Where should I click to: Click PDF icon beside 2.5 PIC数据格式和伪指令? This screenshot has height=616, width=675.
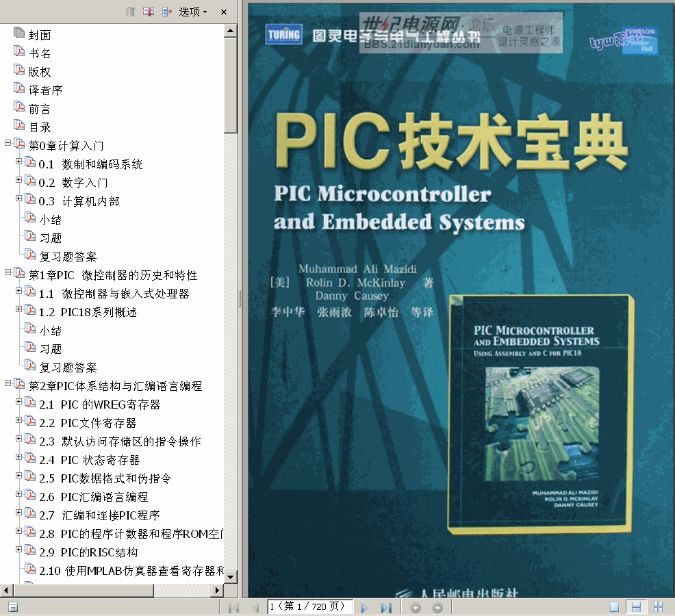click(30, 476)
